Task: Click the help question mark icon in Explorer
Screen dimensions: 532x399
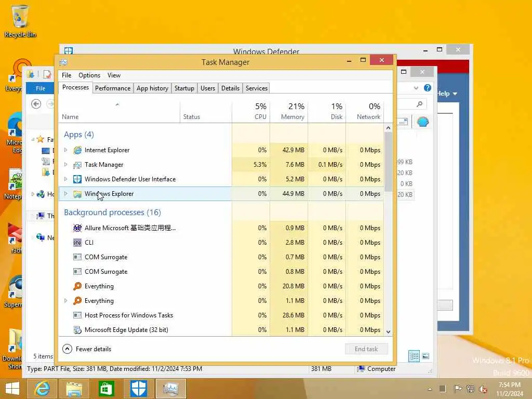Action: click(428, 88)
